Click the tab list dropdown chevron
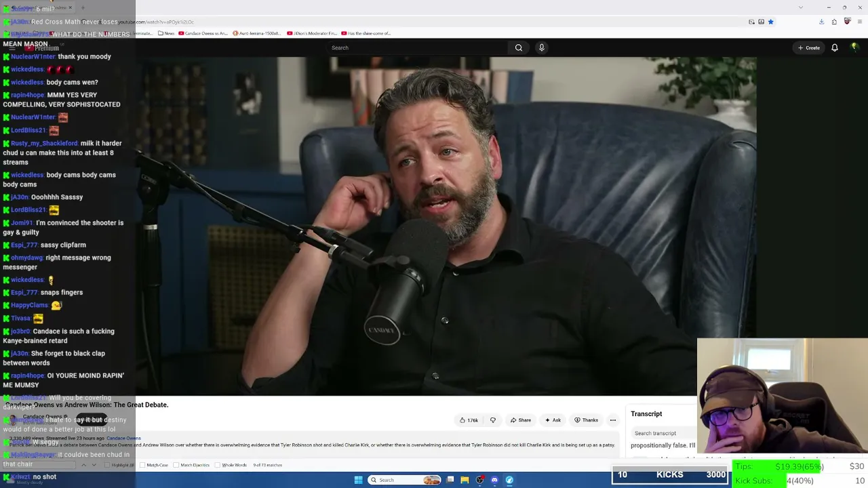 coord(801,7)
